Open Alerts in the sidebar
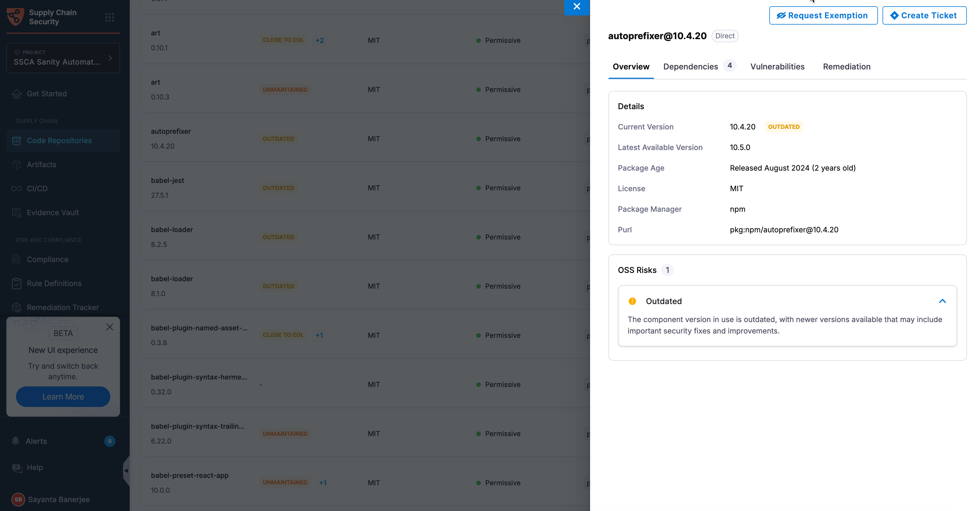Image resolution: width=980 pixels, height=511 pixels. click(x=63, y=441)
